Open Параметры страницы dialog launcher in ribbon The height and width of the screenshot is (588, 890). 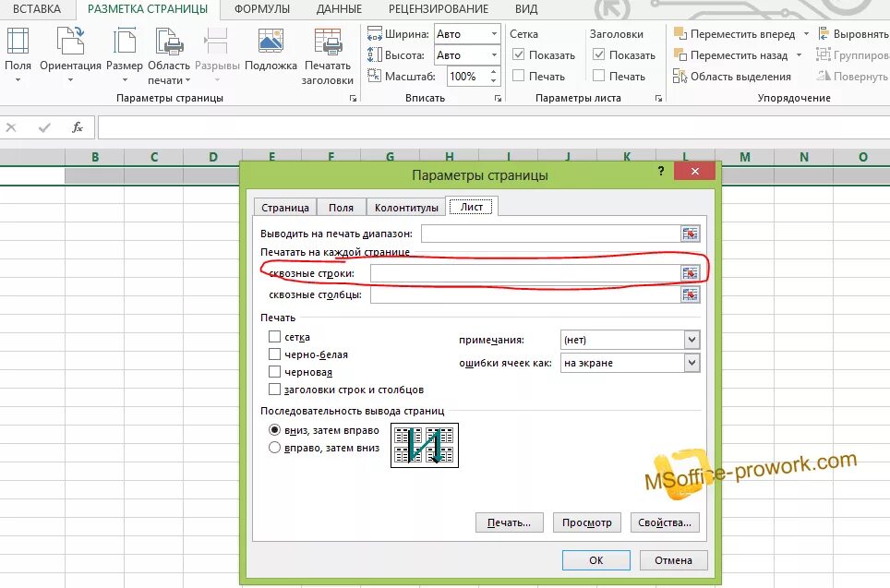coord(353,98)
